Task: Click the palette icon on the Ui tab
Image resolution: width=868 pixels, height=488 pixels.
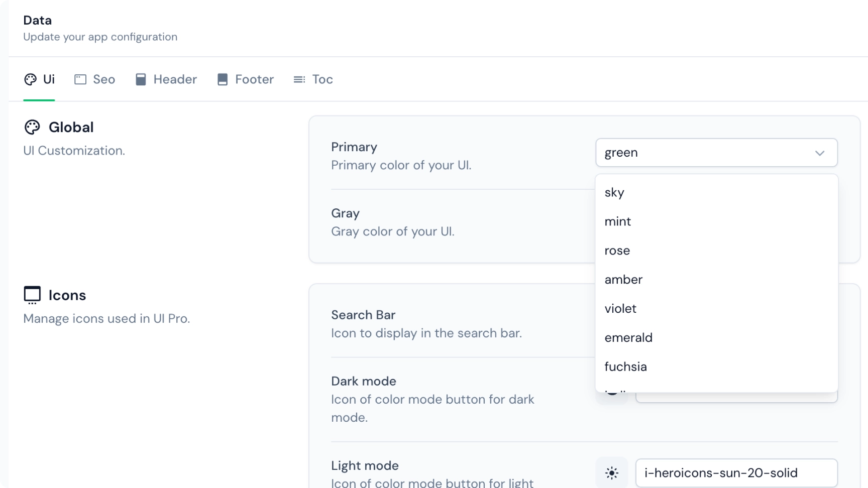Action: pyautogui.click(x=30, y=79)
